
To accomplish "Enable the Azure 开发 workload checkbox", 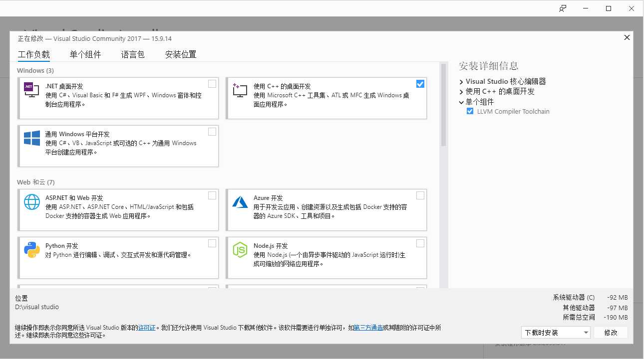I will [420, 195].
